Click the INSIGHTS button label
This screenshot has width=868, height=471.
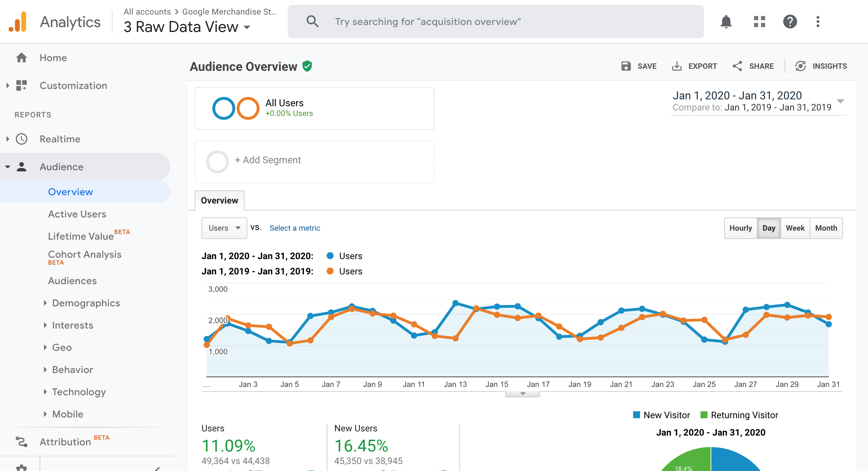830,66
